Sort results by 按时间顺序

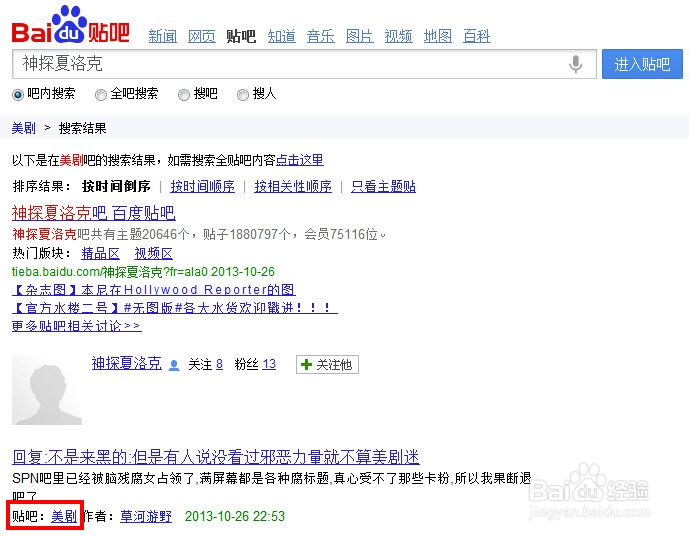click(203, 186)
